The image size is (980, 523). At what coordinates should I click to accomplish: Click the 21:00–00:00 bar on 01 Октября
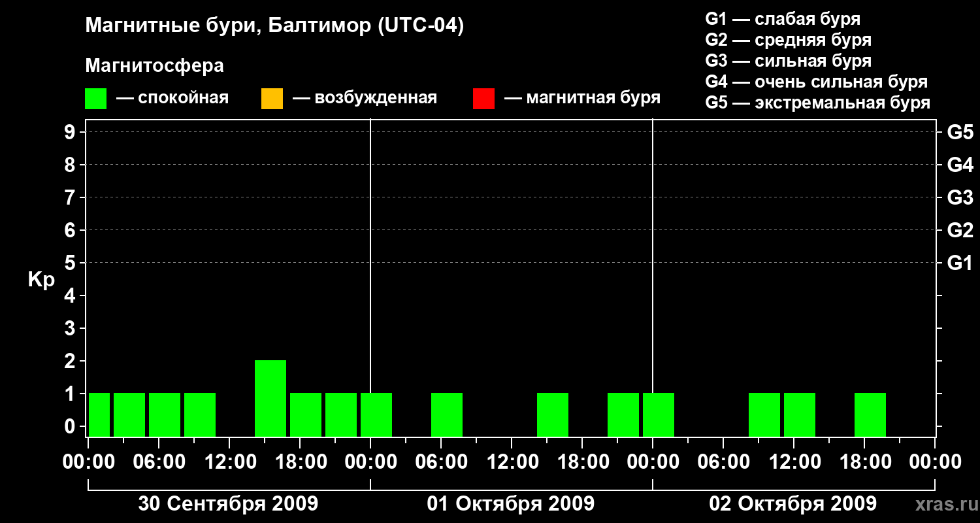(623, 414)
